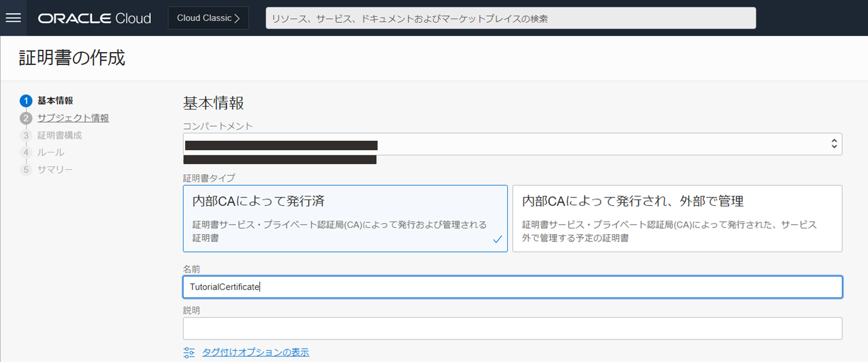The width and height of the screenshot is (868, 362).
Task: Click the empty 説明 description field
Action: click(x=512, y=328)
